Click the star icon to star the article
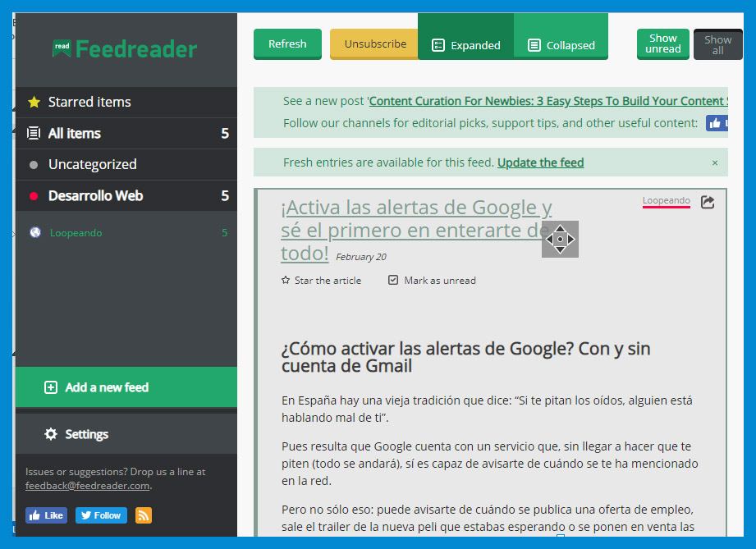 point(286,280)
